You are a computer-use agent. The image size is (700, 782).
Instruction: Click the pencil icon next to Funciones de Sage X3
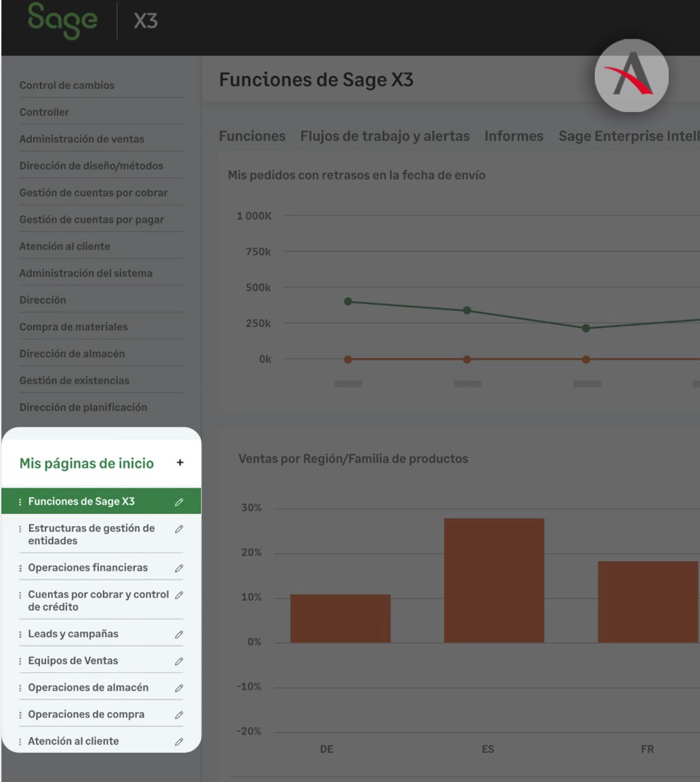[179, 502]
